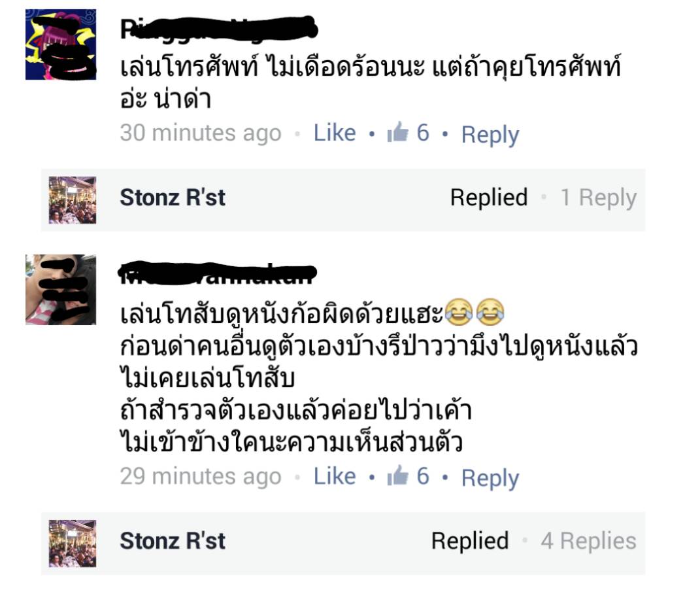Open second commenter's redacted name
700x590 pixels.
coord(218,273)
